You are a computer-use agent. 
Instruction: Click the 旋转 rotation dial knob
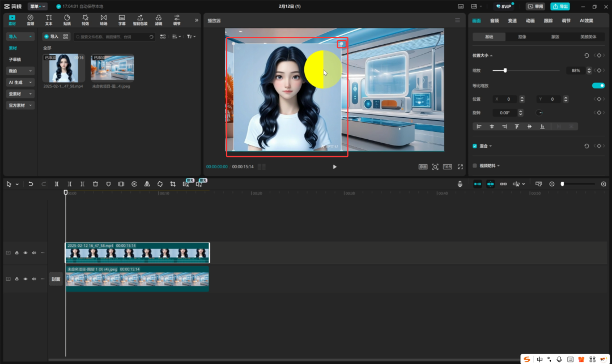tap(539, 113)
